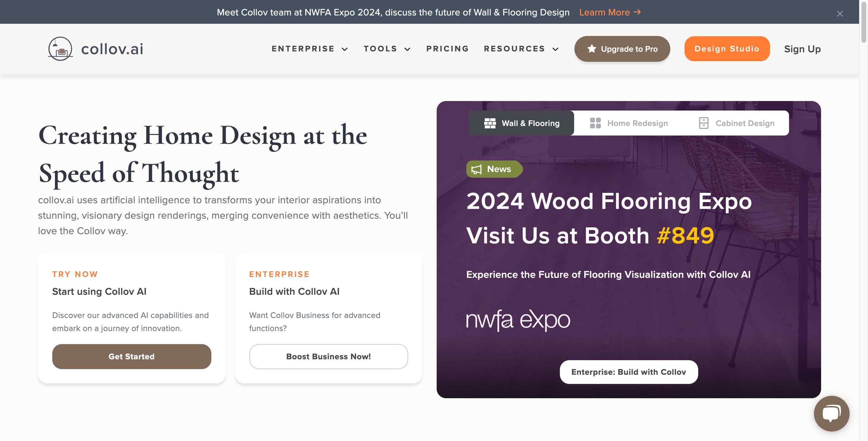
Task: Click the Get Started button
Action: 132,357
